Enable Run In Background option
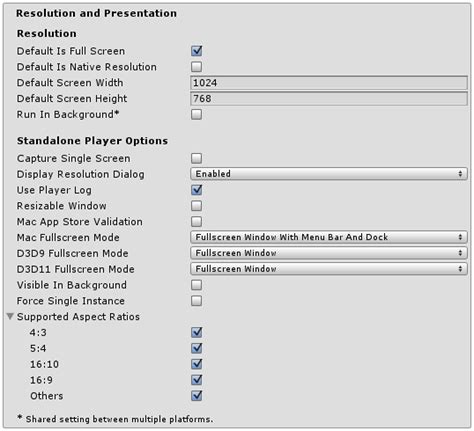This screenshot has height=431, width=474. tap(196, 114)
